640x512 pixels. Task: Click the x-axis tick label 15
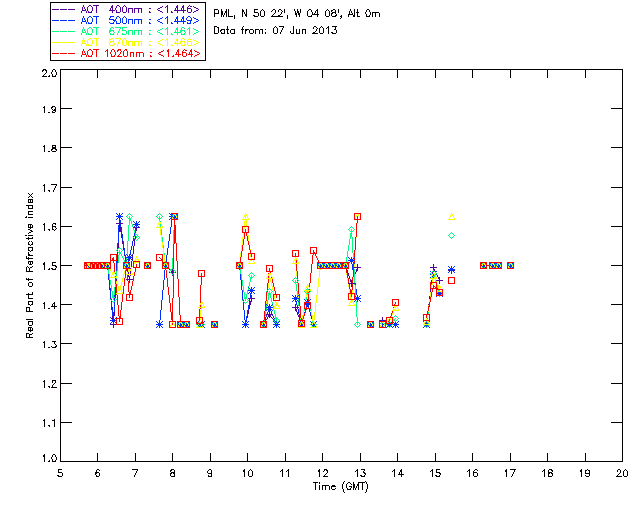coord(435,473)
